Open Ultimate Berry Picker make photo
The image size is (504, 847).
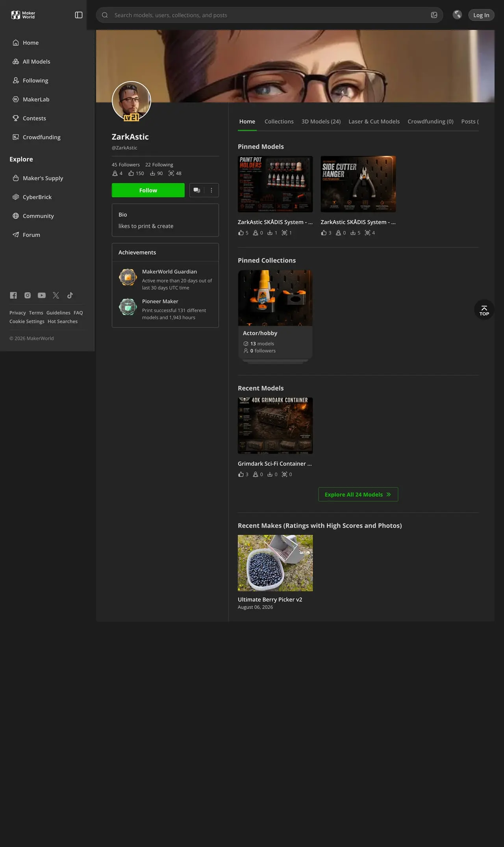pyautogui.click(x=275, y=563)
